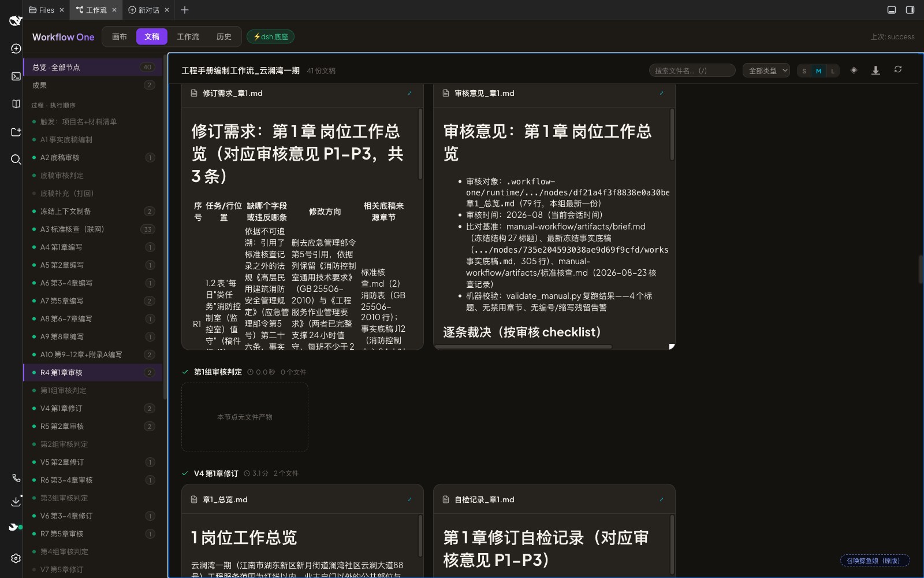Image resolution: width=924 pixels, height=578 pixels.
Task: Click the Workflow One title
Action: point(63,36)
